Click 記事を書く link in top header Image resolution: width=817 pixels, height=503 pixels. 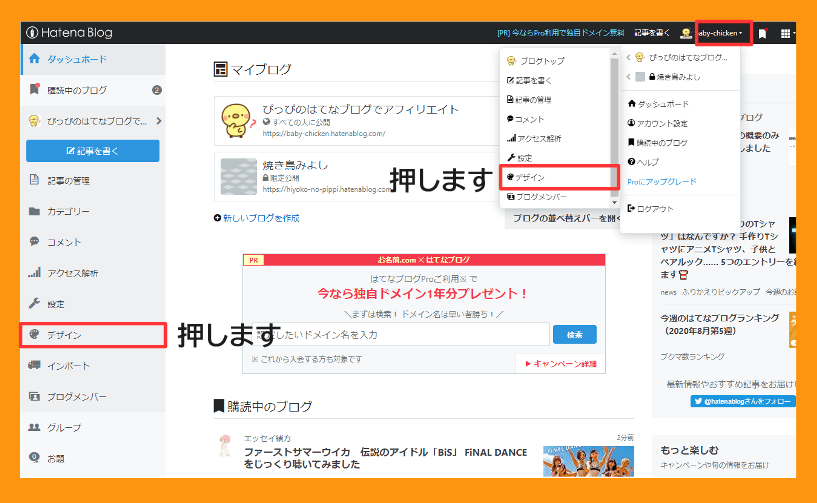(652, 33)
